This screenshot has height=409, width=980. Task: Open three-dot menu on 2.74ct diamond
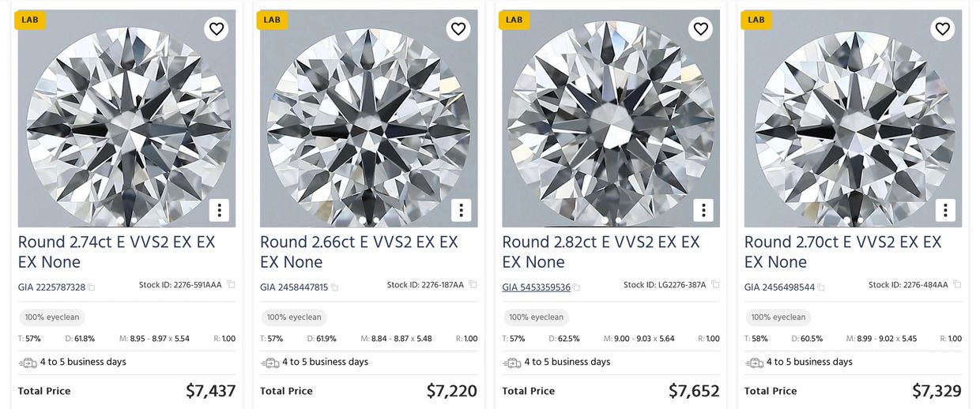click(219, 210)
